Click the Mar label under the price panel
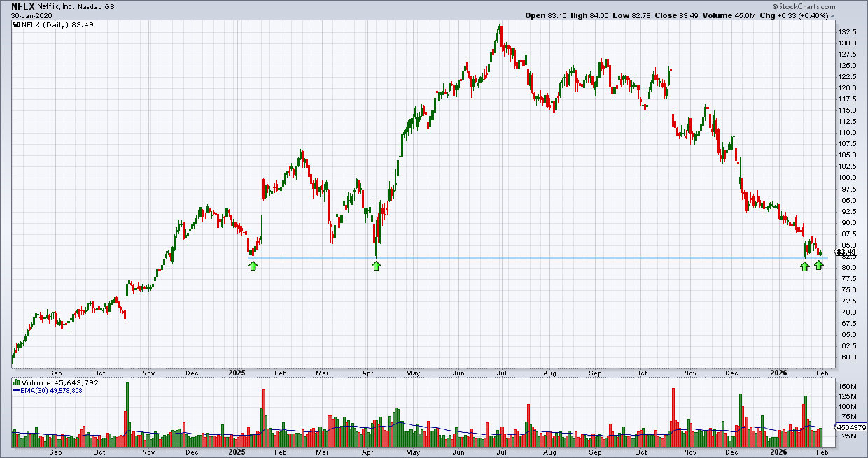Image resolution: width=868 pixels, height=458 pixels. click(x=323, y=373)
